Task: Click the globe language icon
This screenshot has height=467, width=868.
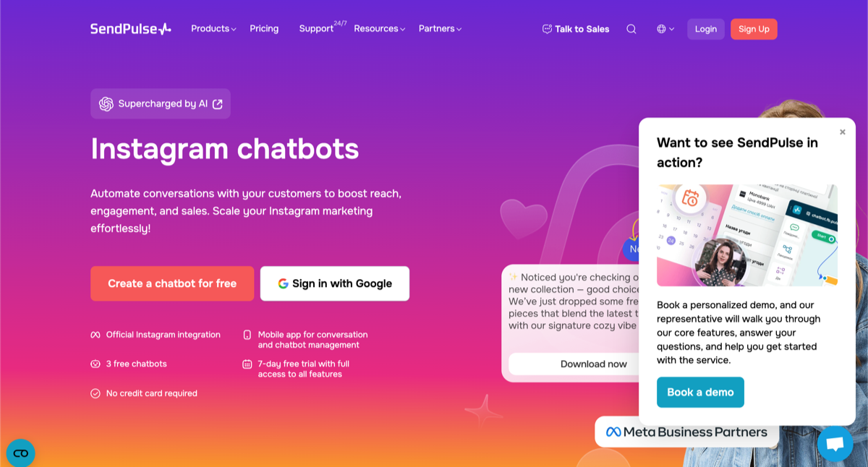Action: 661,29
